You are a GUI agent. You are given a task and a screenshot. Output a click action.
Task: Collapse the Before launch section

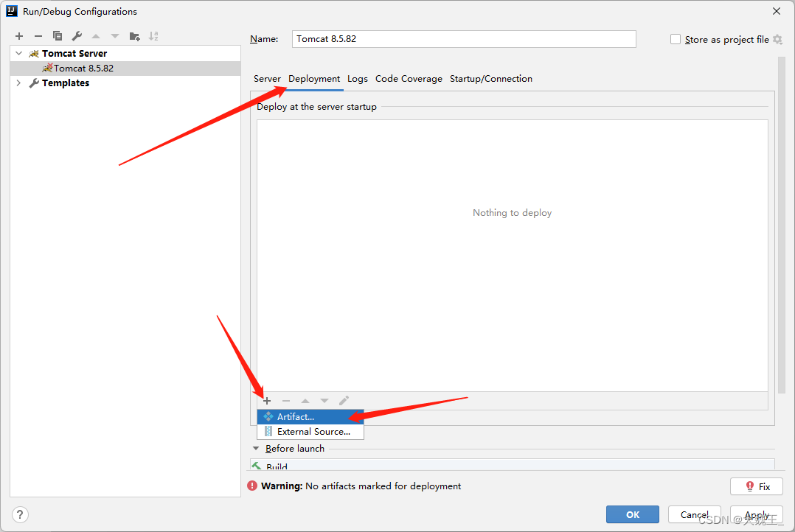(255, 449)
